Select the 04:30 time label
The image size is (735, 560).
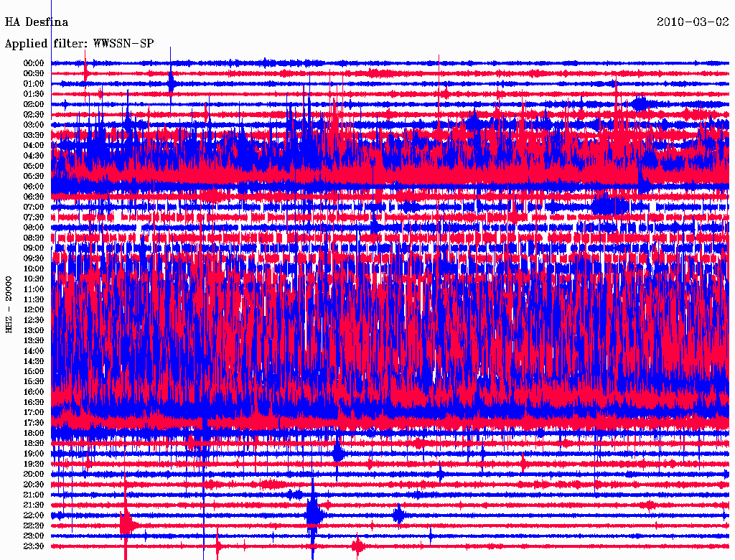pyautogui.click(x=34, y=156)
